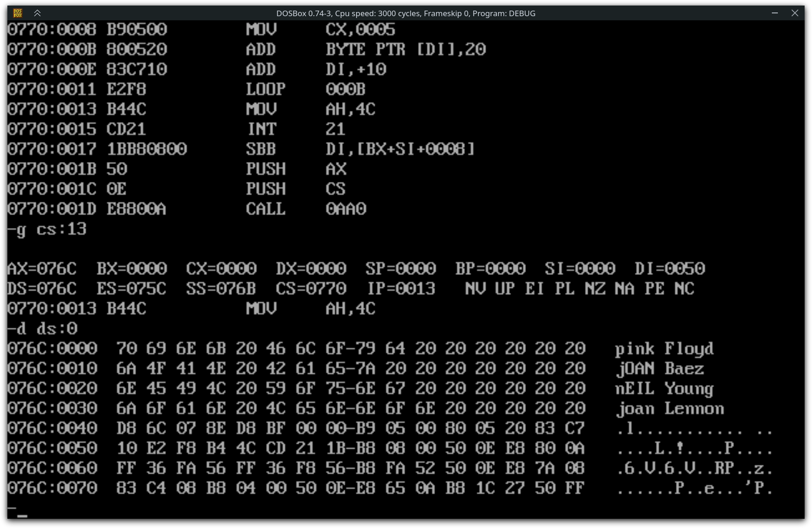The width and height of the screenshot is (812, 528).
Task: Click the machine code E8800A
Action: pyautogui.click(x=137, y=209)
